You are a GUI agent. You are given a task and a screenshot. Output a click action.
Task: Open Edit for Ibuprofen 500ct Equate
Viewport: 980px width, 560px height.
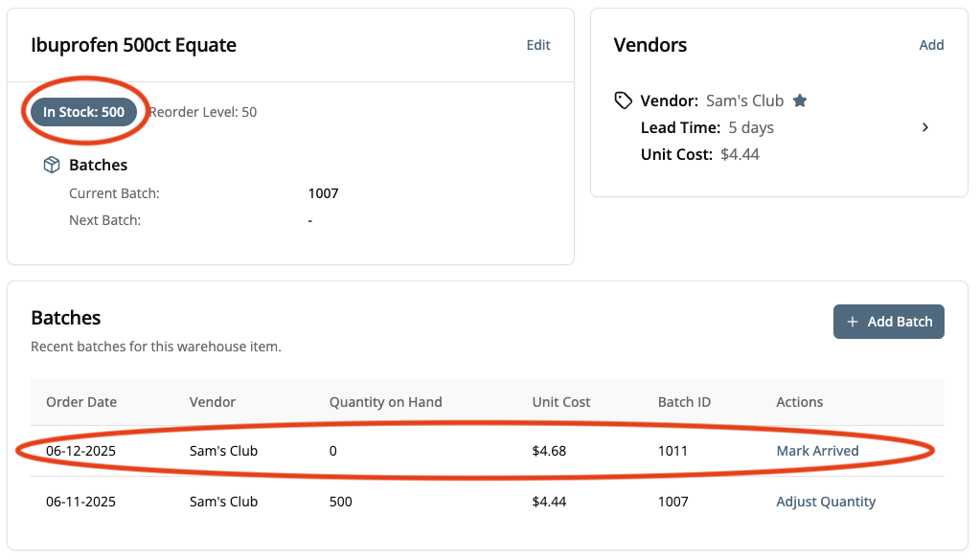click(x=538, y=45)
